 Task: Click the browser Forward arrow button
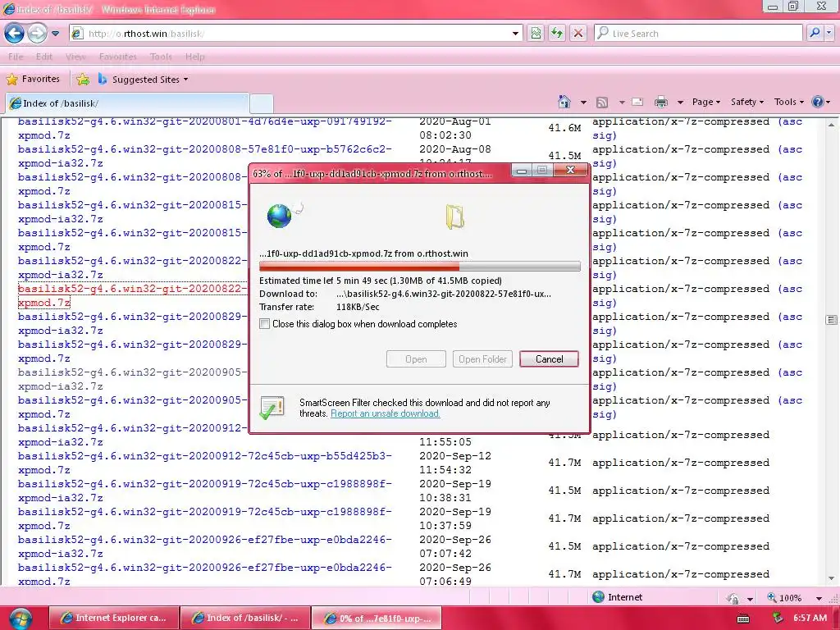[x=37, y=33]
